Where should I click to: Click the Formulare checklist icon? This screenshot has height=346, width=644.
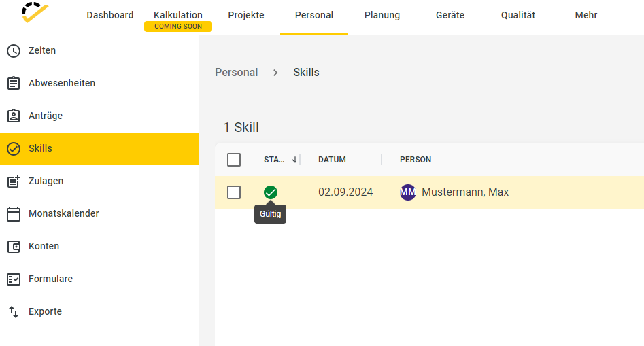(14, 279)
